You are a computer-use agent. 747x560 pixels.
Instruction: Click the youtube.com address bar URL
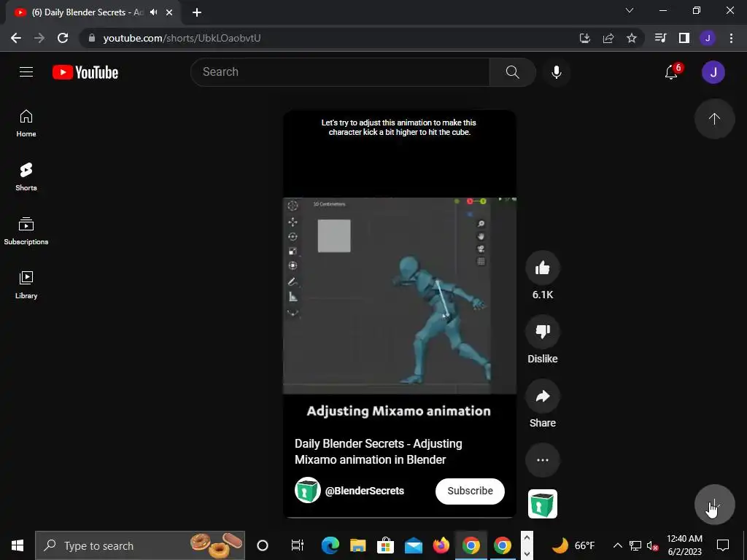pyautogui.click(x=182, y=38)
